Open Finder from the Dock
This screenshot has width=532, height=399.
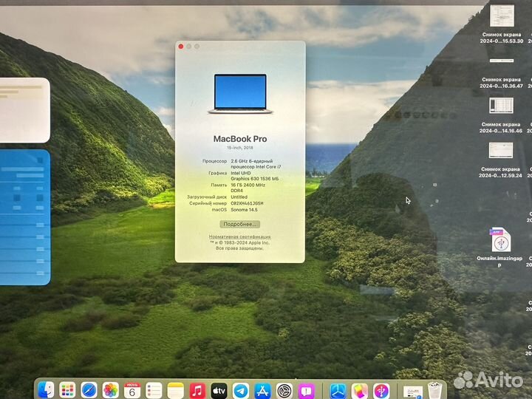[x=46, y=390]
